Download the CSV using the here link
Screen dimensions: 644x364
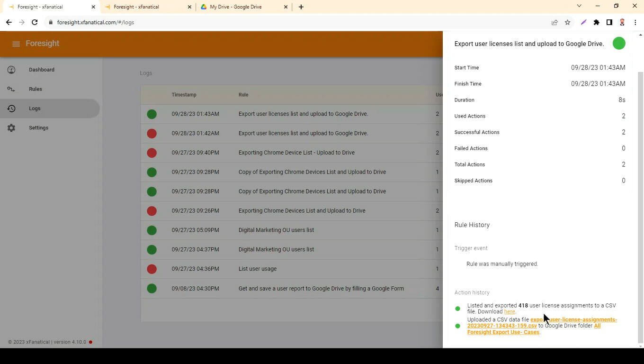click(510, 311)
